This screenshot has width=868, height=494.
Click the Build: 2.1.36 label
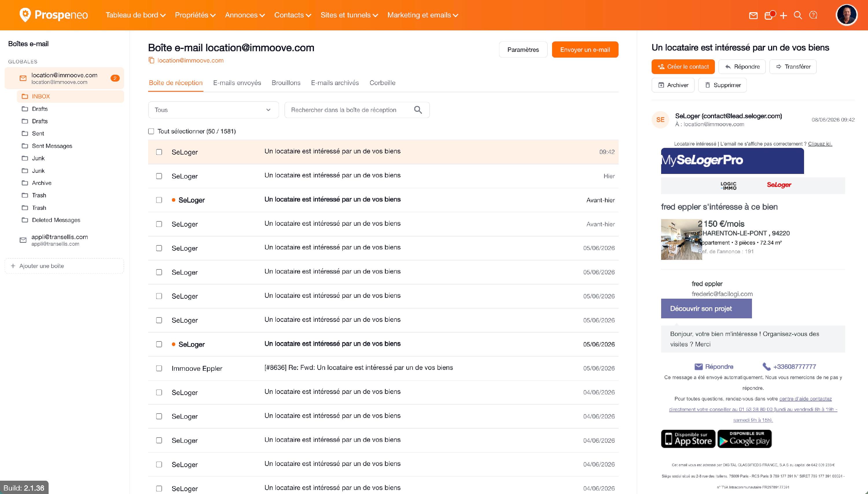click(x=24, y=488)
